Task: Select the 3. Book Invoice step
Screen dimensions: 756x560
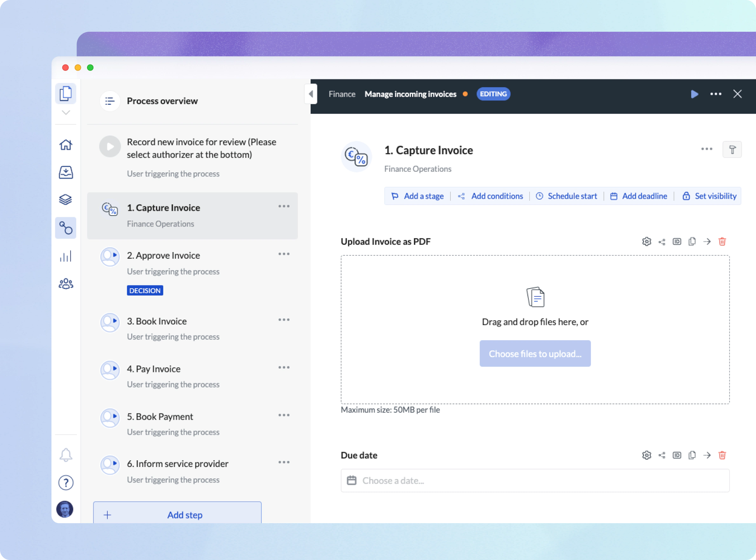Action: pos(157,321)
